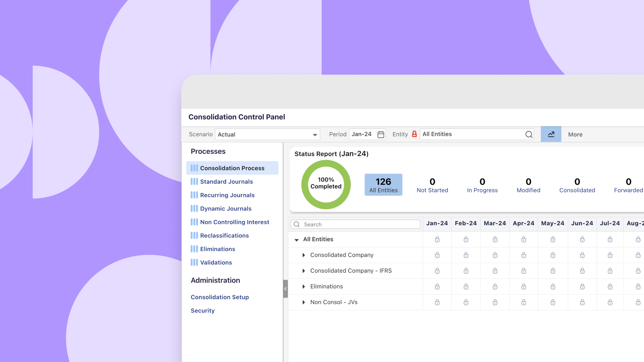The image size is (644, 362).
Task: Collapse the All Entities tree row
Action: [297, 239]
